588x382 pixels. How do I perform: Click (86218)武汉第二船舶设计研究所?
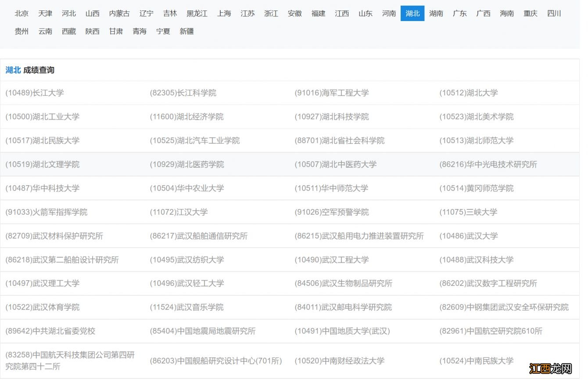click(62, 259)
